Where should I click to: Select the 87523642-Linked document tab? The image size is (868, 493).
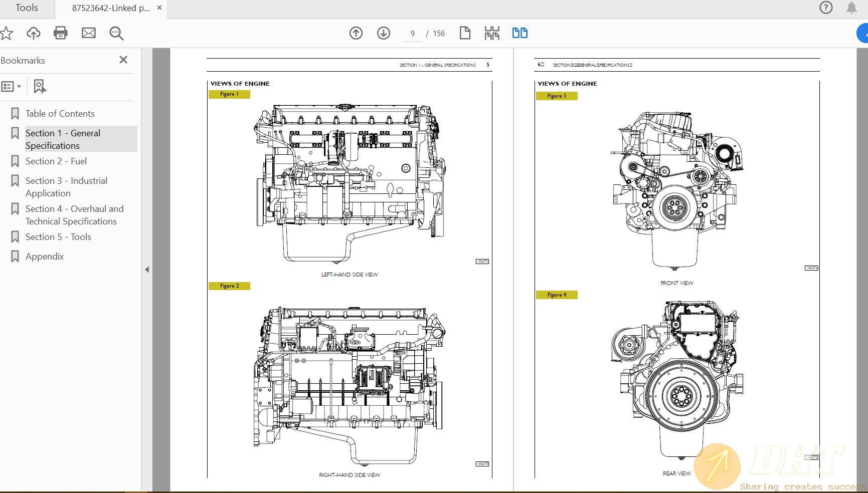[x=110, y=8]
